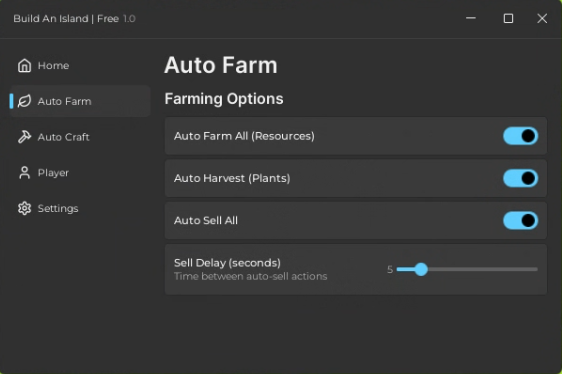Open the Home page label
The image size is (562, 374).
click(53, 66)
